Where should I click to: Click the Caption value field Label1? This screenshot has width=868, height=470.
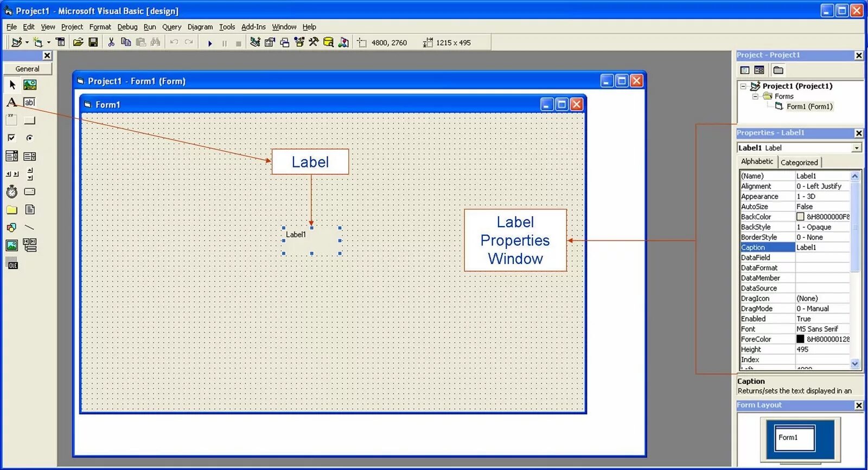[x=822, y=247]
